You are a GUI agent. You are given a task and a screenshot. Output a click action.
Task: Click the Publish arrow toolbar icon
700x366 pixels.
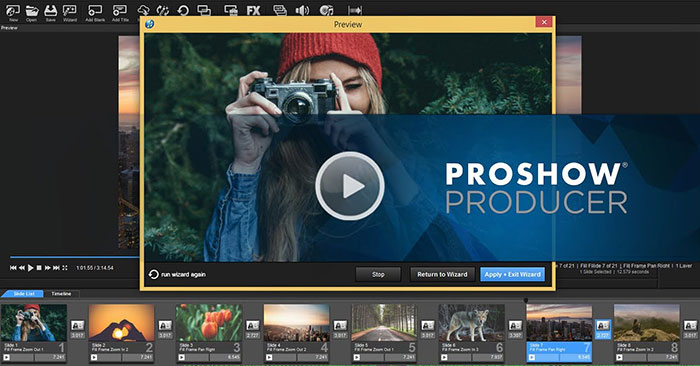(x=355, y=10)
